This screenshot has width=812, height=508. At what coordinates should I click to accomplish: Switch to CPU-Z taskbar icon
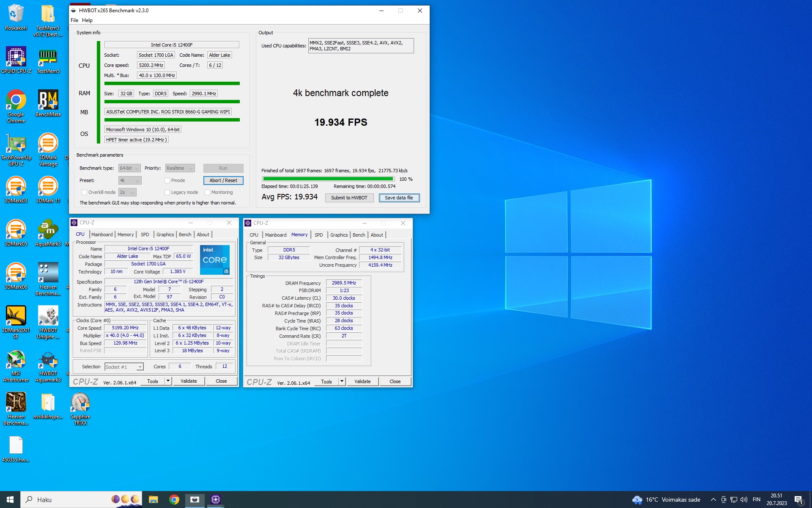216,500
